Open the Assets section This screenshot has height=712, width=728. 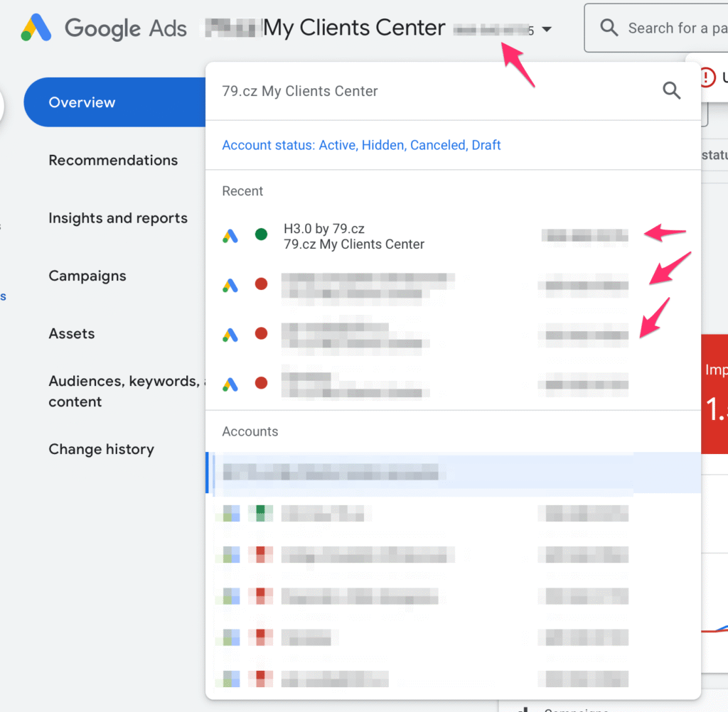tap(71, 333)
